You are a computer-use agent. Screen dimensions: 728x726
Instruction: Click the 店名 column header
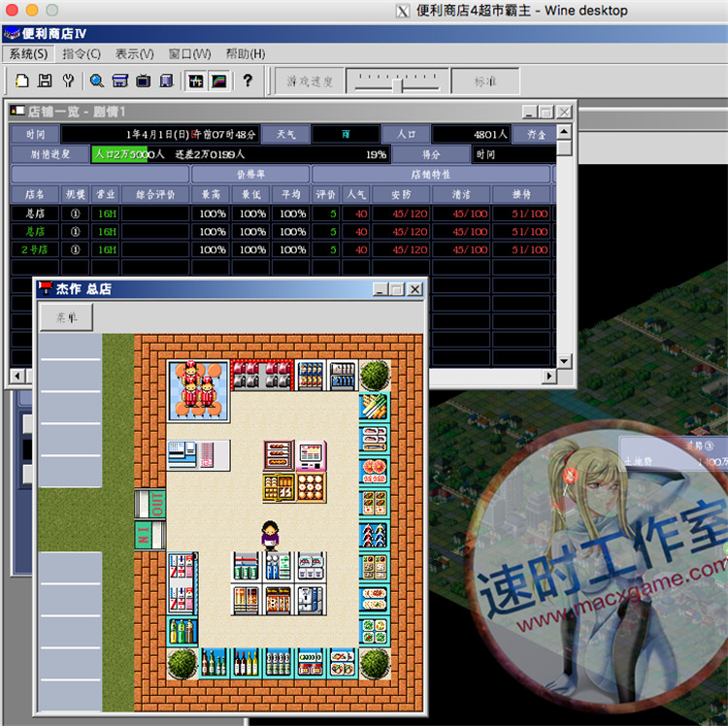[35, 194]
